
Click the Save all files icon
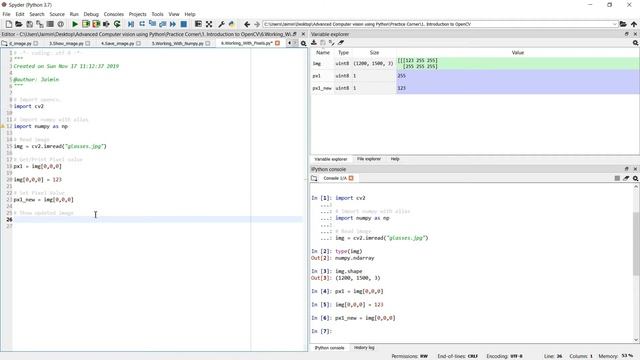click(x=40, y=24)
